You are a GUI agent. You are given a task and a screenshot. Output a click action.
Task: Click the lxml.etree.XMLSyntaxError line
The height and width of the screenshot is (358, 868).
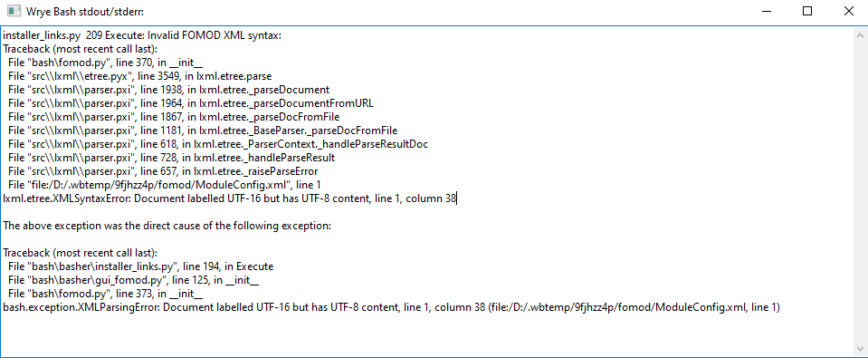pyautogui.click(x=229, y=198)
